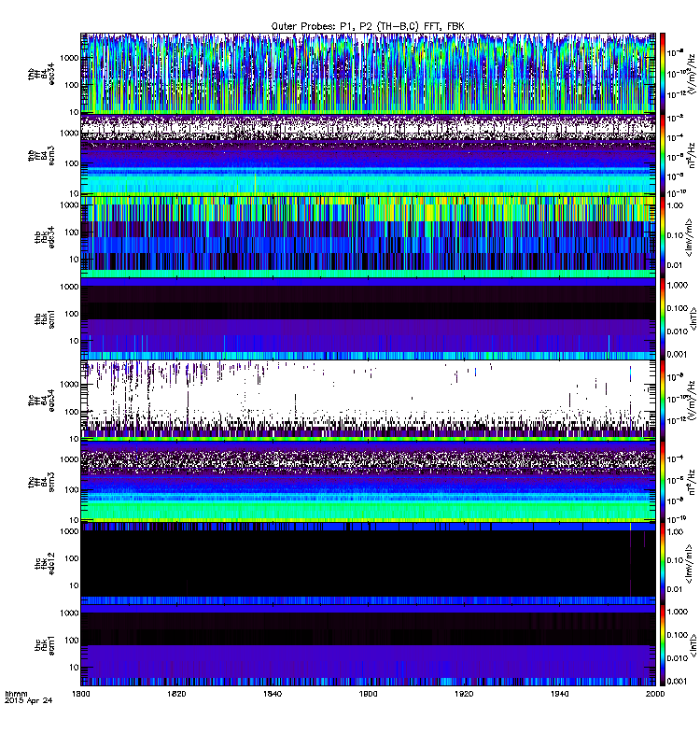
Task: Click the color bar of thb fff edc34 panel
Action: coord(662,73)
